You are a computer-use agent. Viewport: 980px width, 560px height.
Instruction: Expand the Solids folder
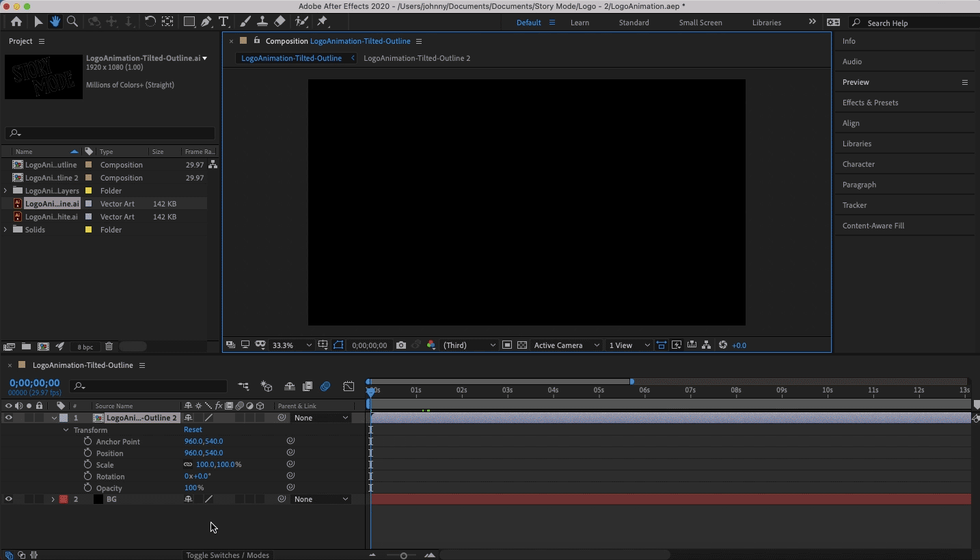pos(5,230)
